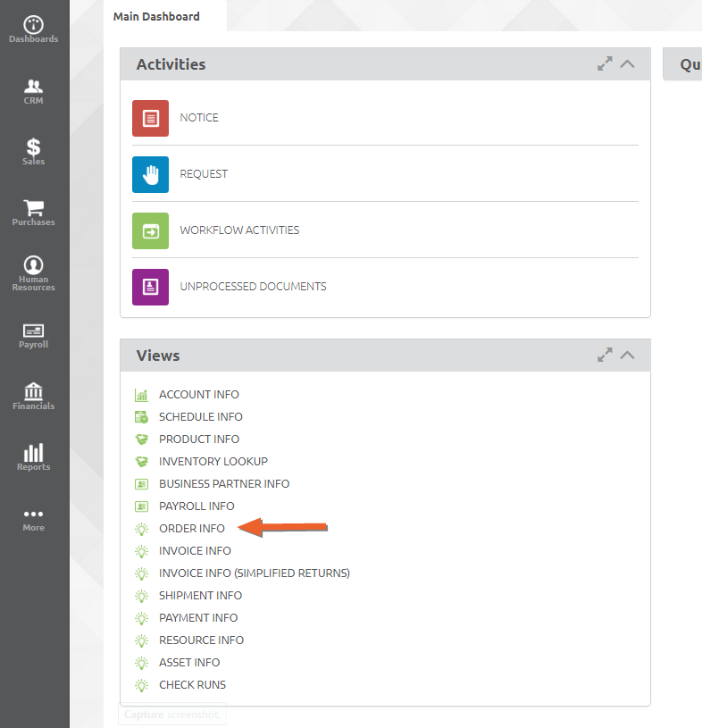Maximize the Activities panel
Image resolution: width=702 pixels, height=728 pixels.
tap(605, 64)
